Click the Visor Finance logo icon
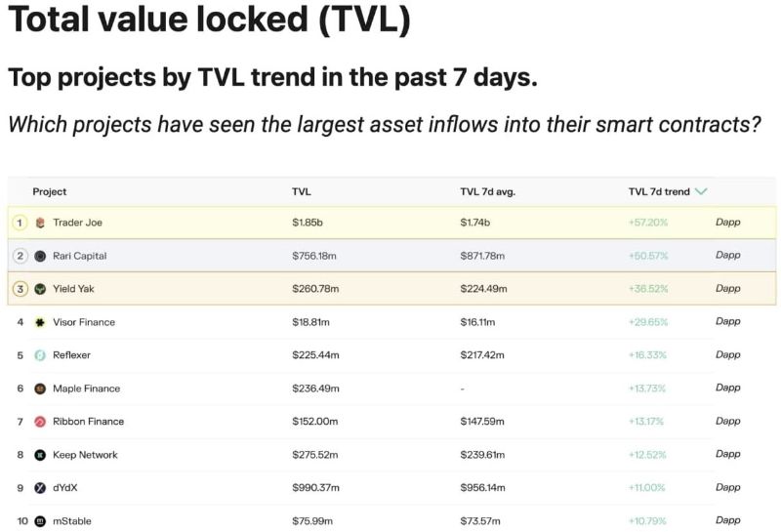This screenshot has height=532, width=781. [40, 322]
